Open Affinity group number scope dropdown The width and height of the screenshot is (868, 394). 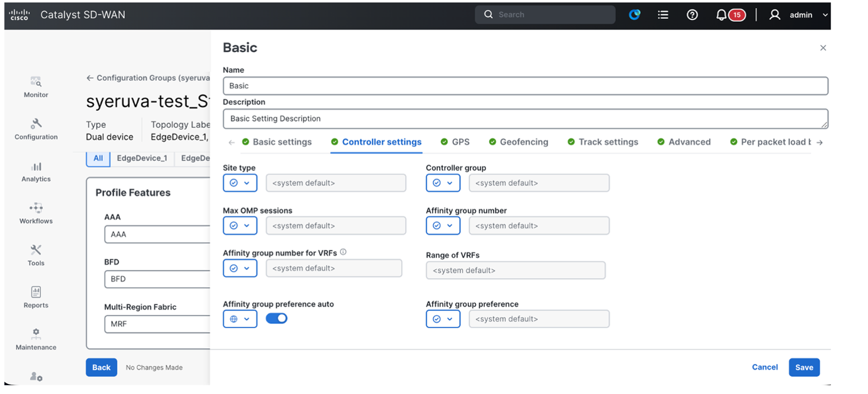pos(443,226)
